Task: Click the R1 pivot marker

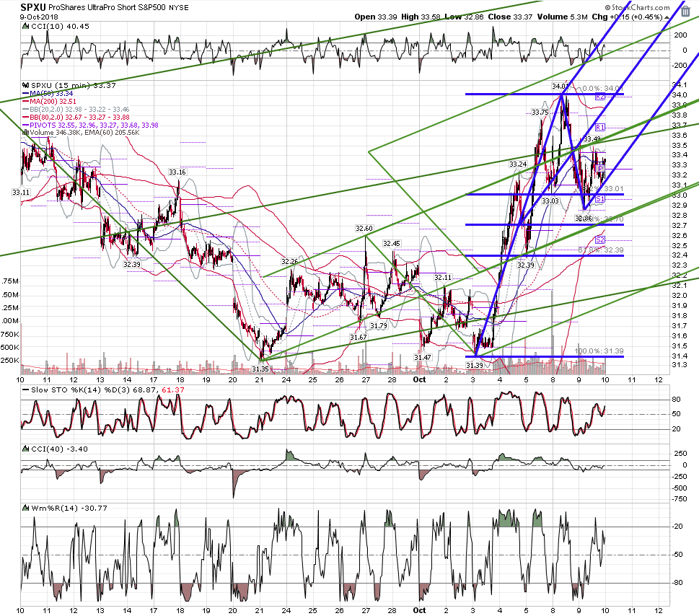Action: 600,128
